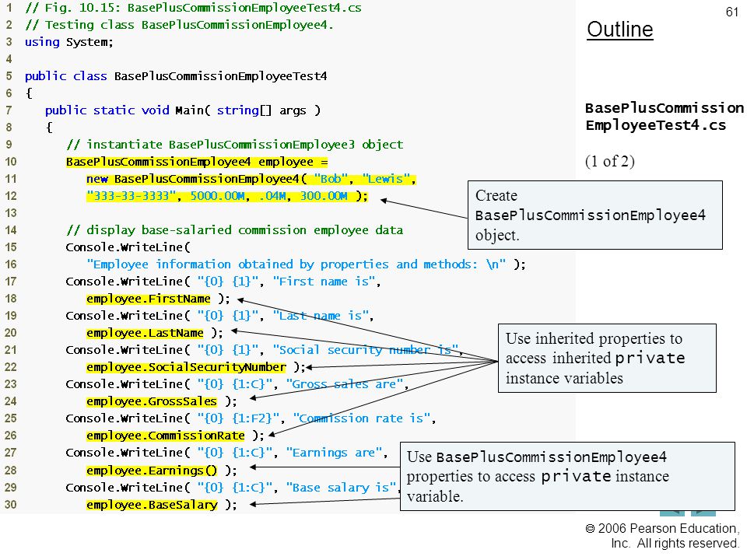747x560 pixels.
Task: Click the "{0} {1:F2}" format string
Action: click(x=238, y=418)
